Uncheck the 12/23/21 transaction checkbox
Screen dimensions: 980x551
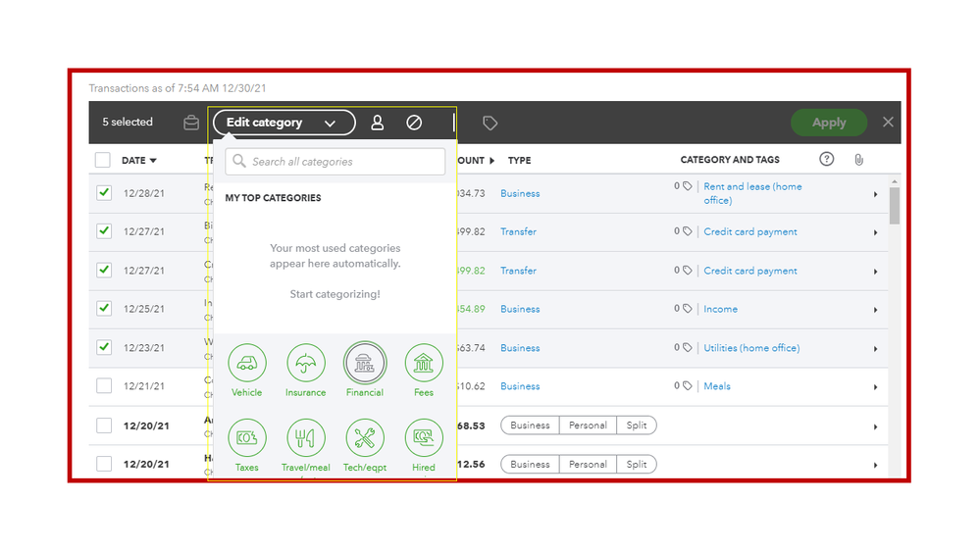(x=104, y=347)
